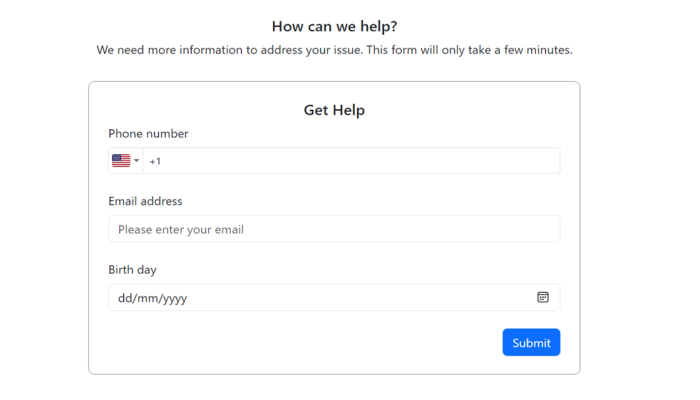Click the country selector box with flag
The width and height of the screenshot is (700, 400).
pyautogui.click(x=125, y=161)
